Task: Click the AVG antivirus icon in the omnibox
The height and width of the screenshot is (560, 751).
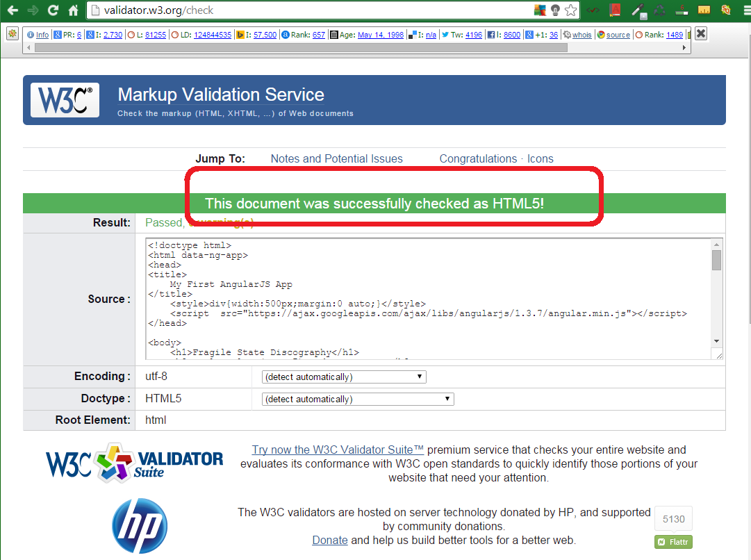Action: (x=538, y=11)
